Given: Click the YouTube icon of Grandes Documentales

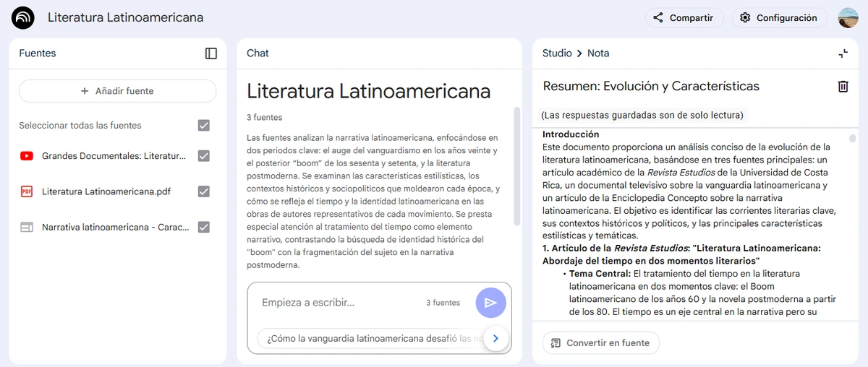Looking at the screenshot, I should point(27,156).
